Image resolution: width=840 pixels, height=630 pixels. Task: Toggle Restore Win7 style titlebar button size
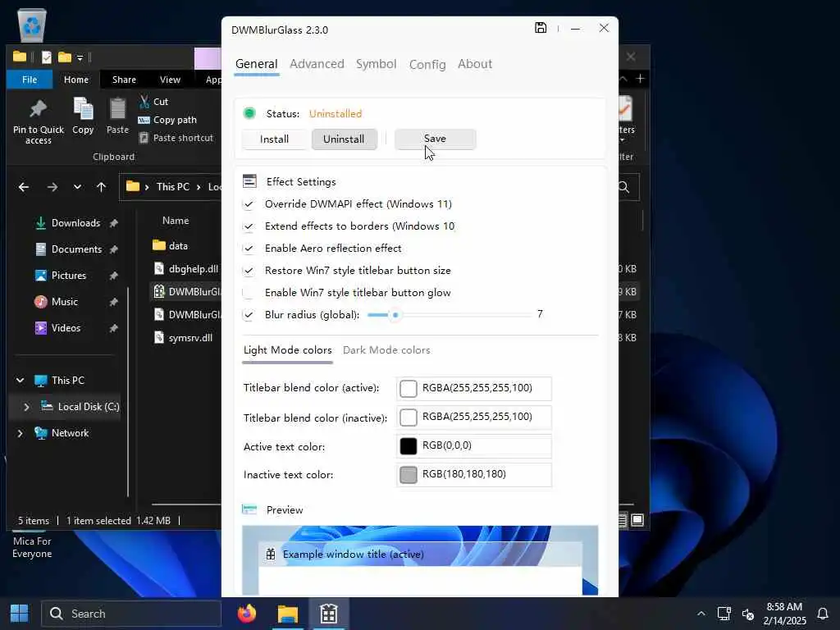pyautogui.click(x=248, y=271)
